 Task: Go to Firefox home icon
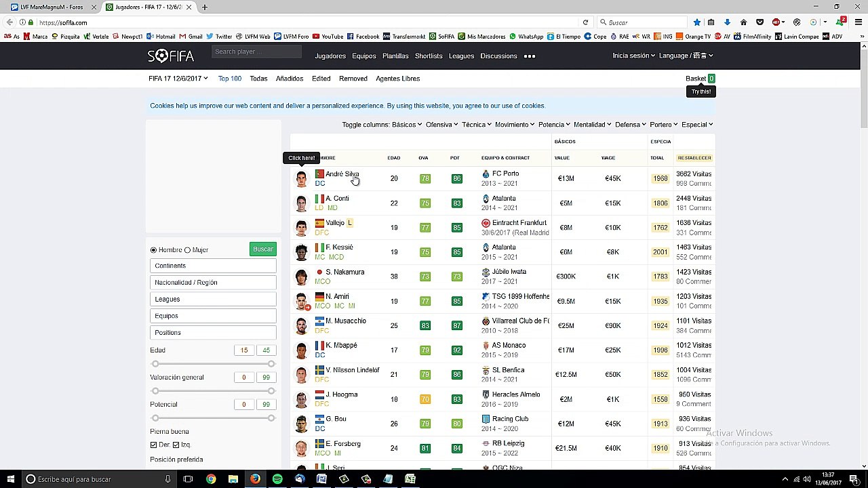pyautogui.click(x=743, y=22)
